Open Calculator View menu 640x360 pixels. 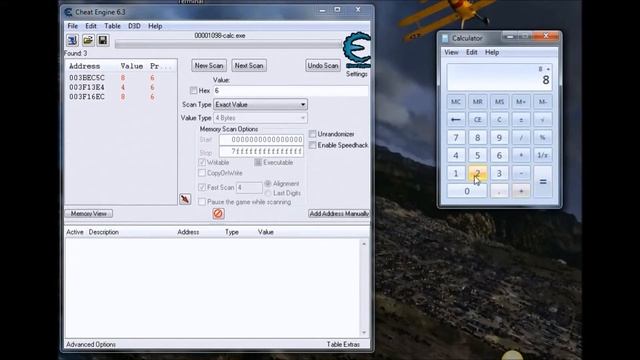coord(451,52)
